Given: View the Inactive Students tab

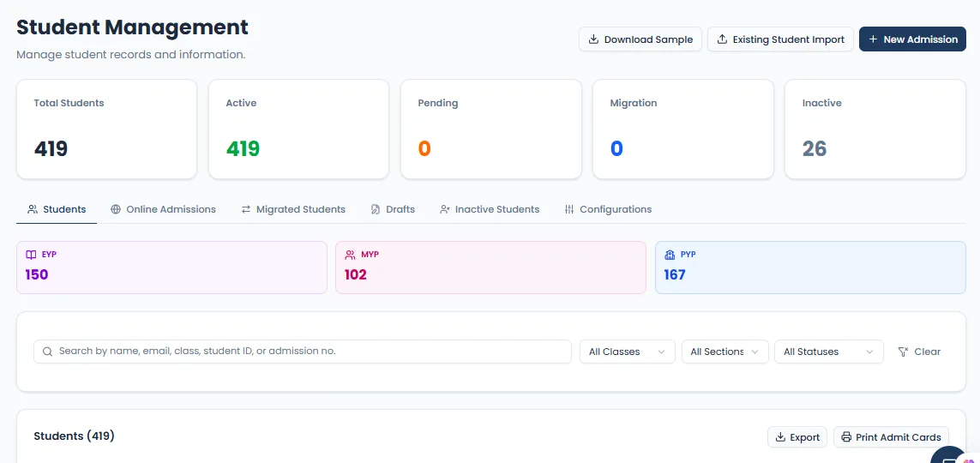Looking at the screenshot, I should [x=490, y=209].
